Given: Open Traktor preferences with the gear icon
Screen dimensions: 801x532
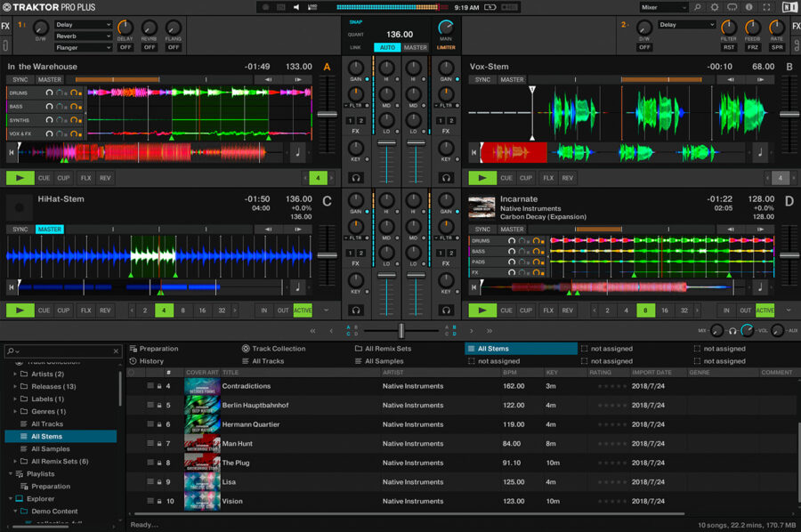Looking at the screenshot, I should [714, 7].
